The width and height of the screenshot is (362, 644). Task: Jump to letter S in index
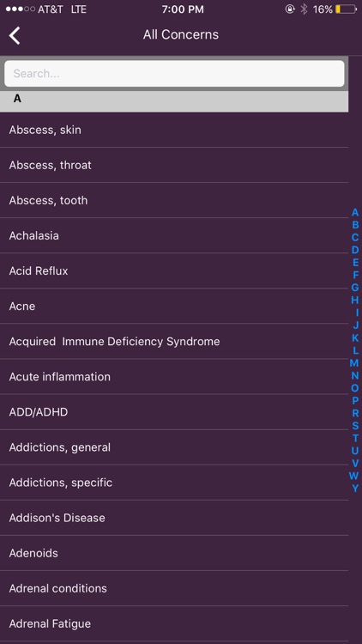[x=355, y=426]
